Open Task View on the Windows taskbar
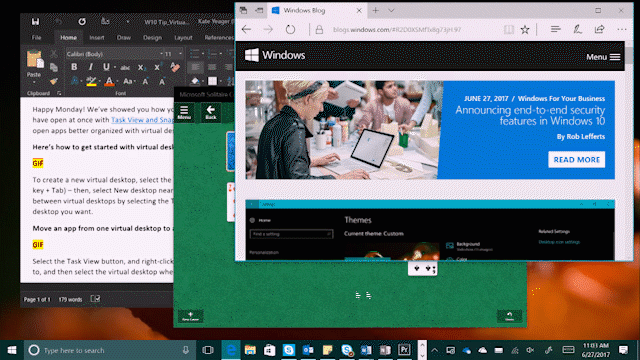 point(208,350)
